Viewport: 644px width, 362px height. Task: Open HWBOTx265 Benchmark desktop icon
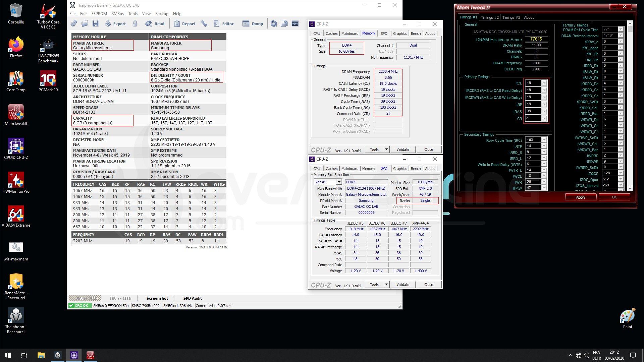click(48, 50)
